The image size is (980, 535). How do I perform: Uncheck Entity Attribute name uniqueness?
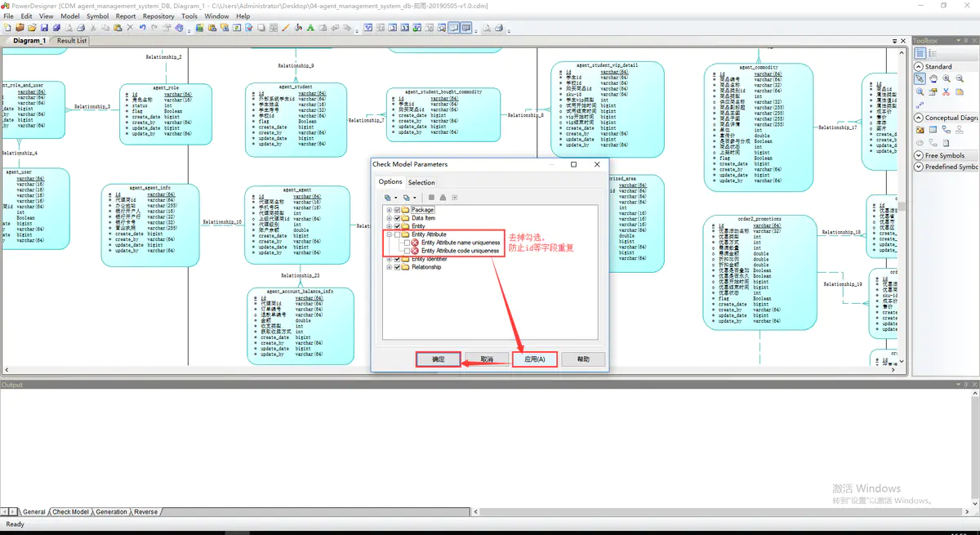point(408,243)
